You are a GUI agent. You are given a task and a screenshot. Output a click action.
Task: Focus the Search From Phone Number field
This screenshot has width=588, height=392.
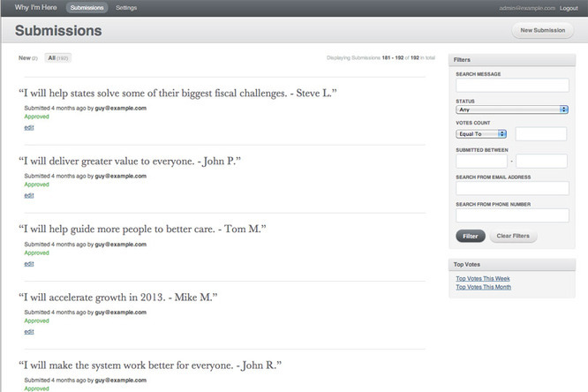coord(512,215)
